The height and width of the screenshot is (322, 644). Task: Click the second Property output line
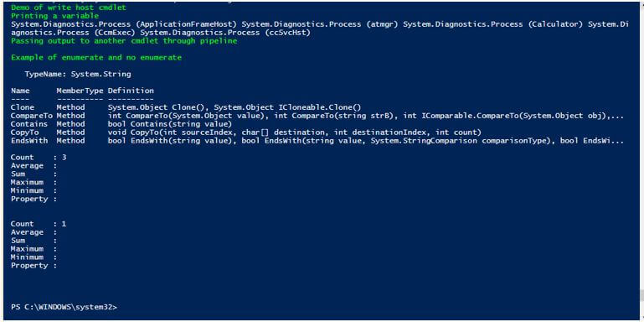tap(33, 266)
